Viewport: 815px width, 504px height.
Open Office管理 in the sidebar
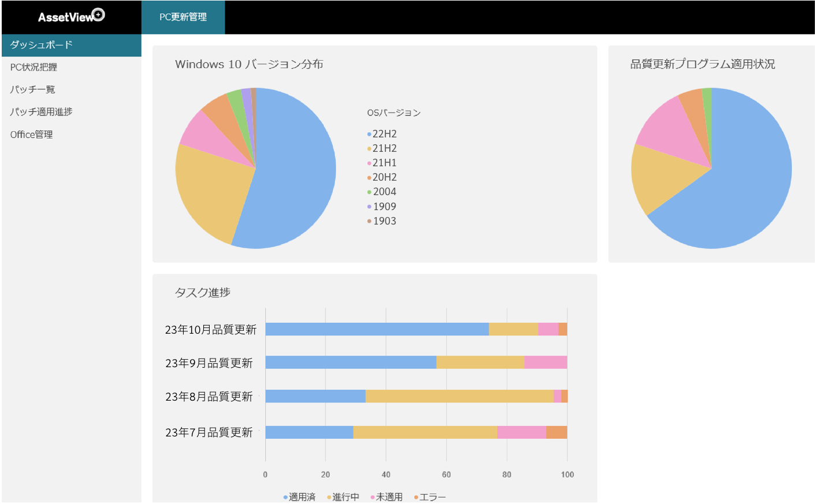pyautogui.click(x=32, y=135)
